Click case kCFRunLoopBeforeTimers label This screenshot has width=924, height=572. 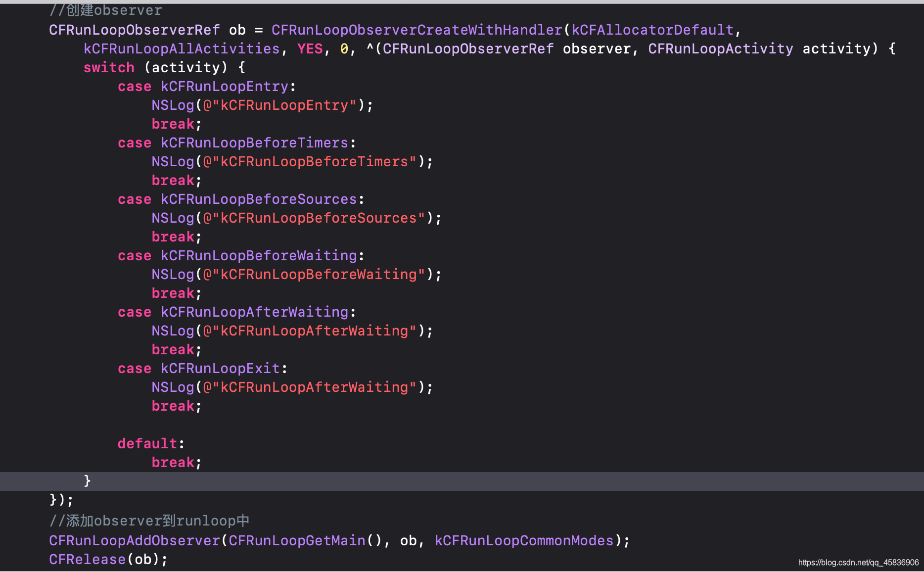tap(236, 143)
